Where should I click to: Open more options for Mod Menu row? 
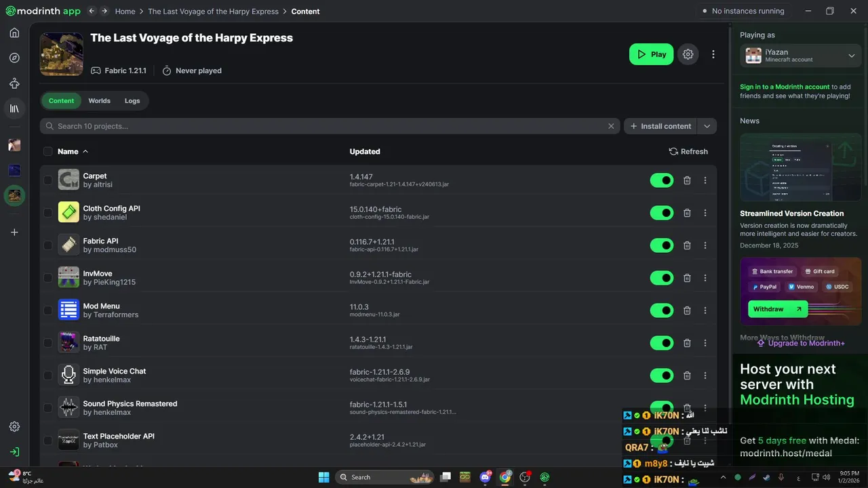[x=705, y=310]
